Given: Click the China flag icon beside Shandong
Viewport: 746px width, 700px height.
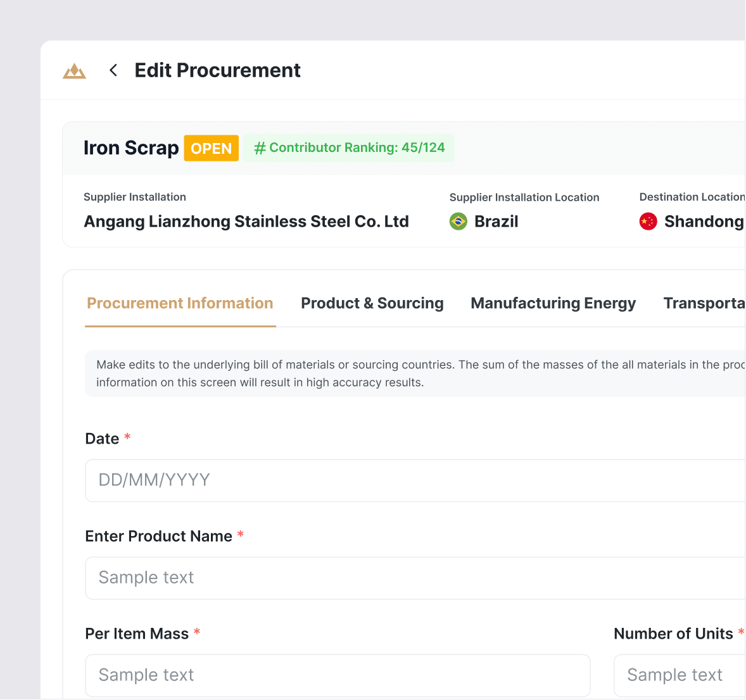Looking at the screenshot, I should point(648,222).
